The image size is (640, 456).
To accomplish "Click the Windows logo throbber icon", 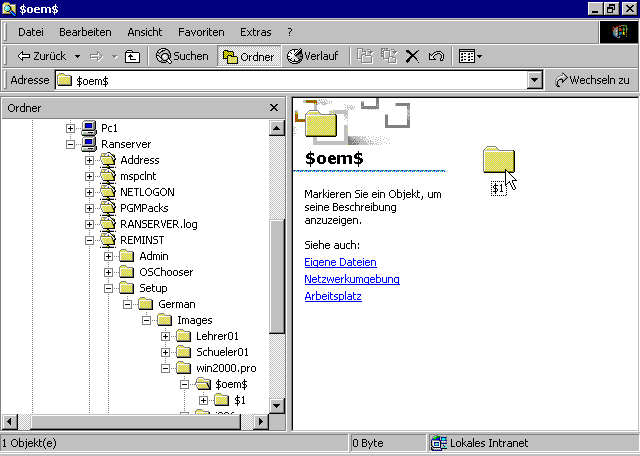I will [619, 32].
